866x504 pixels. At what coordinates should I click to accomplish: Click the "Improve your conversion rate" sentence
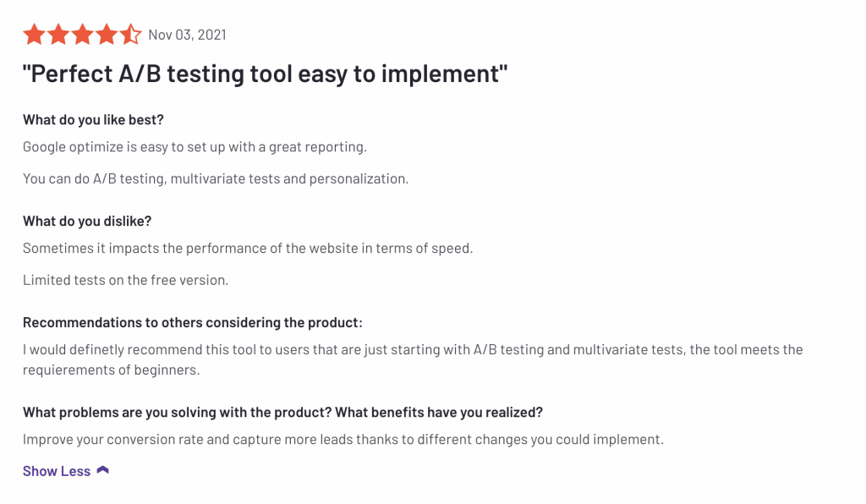tap(343, 439)
